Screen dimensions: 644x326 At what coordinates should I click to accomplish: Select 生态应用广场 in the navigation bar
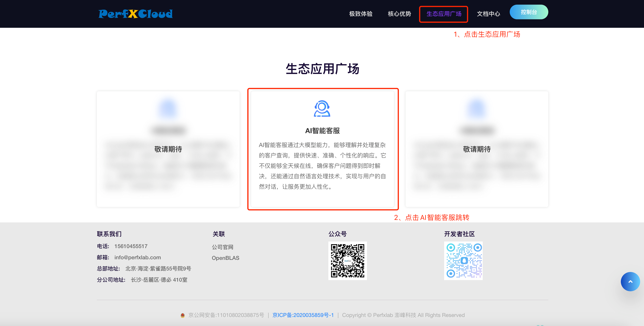tap(444, 14)
